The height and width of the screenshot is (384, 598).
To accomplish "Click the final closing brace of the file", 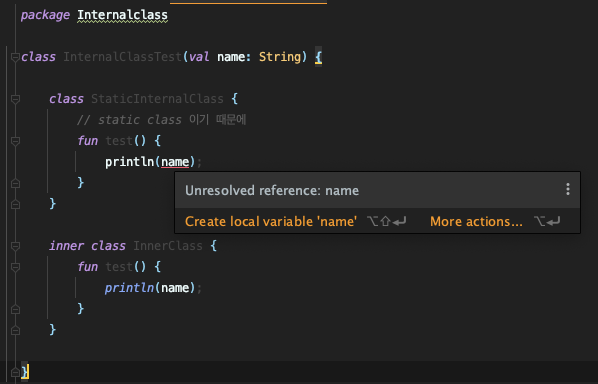I will pos(25,371).
